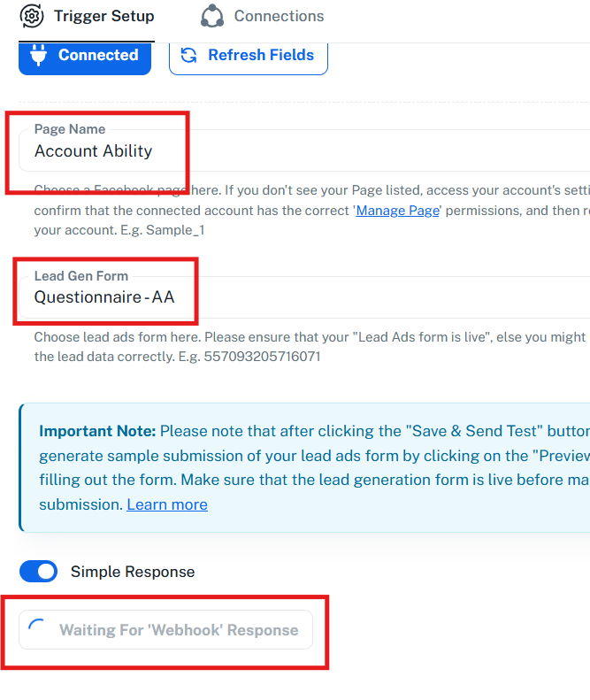Click the Trigger Setup gear icon
This screenshot has width=590, height=700.
pos(32,16)
